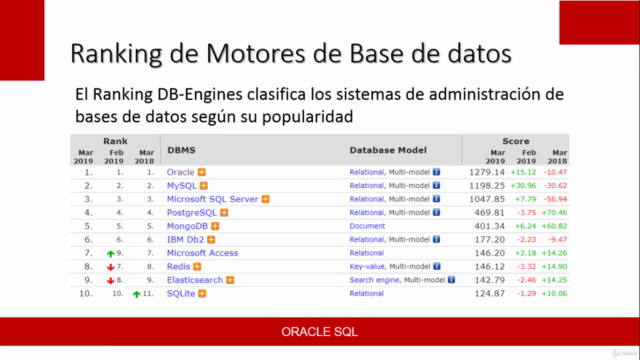The image size is (640, 360).
Task: Open the Microsoft SQL Server link
Action: pyautogui.click(x=213, y=199)
